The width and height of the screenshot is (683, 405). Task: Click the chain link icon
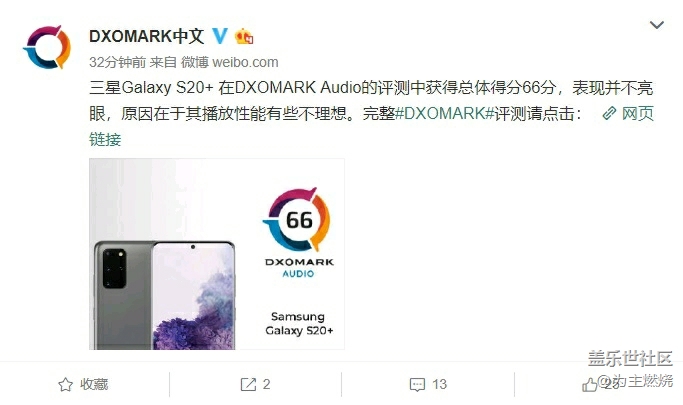[x=609, y=114]
